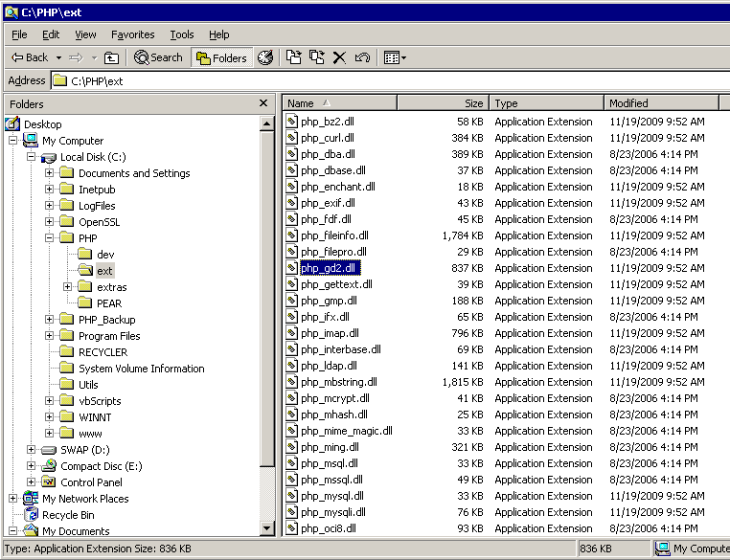730x560 pixels.
Task: Click the Back button
Action: (30, 58)
